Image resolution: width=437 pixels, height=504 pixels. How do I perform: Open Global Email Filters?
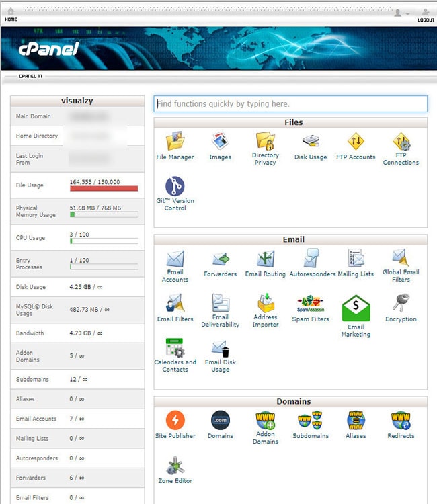click(x=401, y=257)
